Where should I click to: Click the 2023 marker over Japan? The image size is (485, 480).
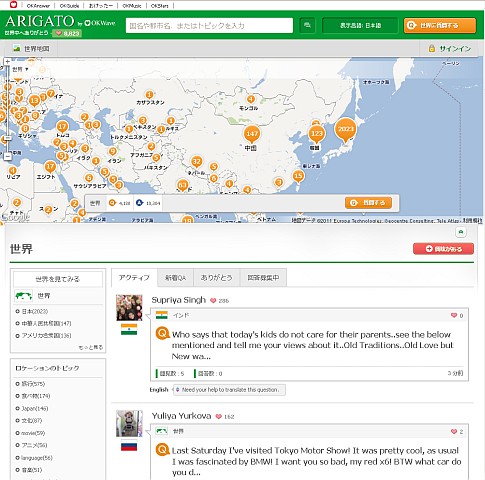346,130
